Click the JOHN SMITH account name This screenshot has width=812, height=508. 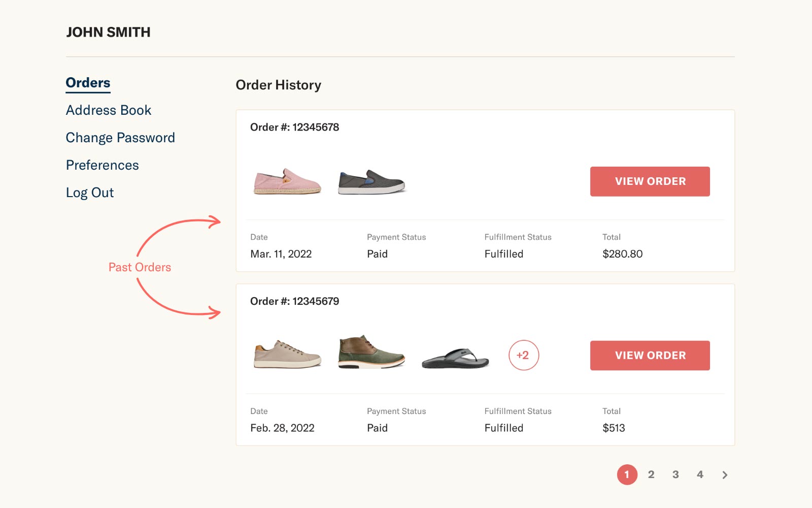(x=108, y=31)
